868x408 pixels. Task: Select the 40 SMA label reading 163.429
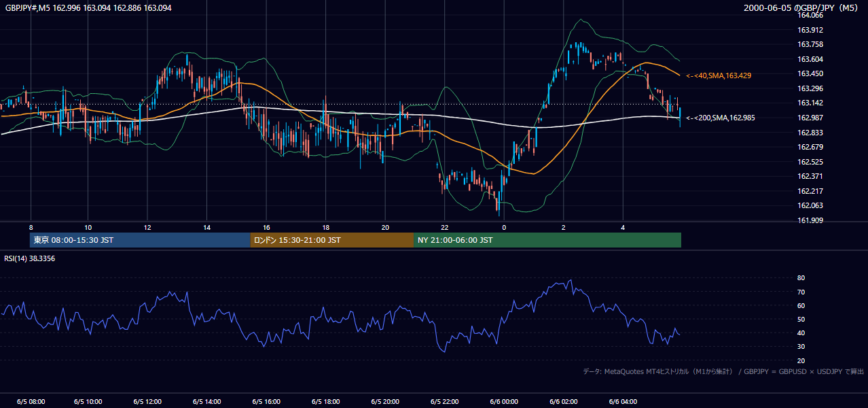719,75
